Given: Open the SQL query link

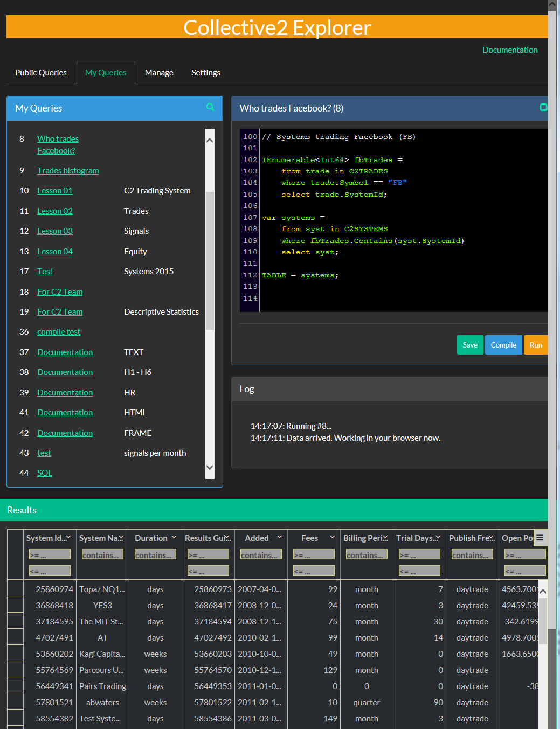Looking at the screenshot, I should click(45, 473).
